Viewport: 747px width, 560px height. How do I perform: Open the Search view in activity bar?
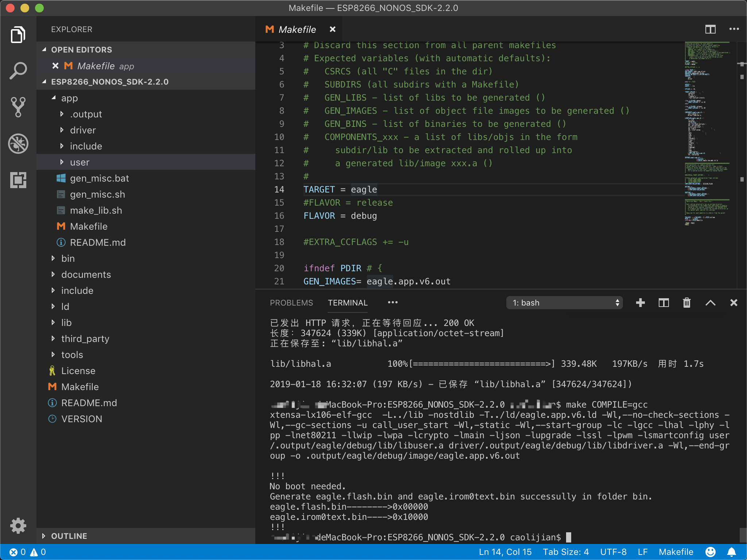(18, 71)
